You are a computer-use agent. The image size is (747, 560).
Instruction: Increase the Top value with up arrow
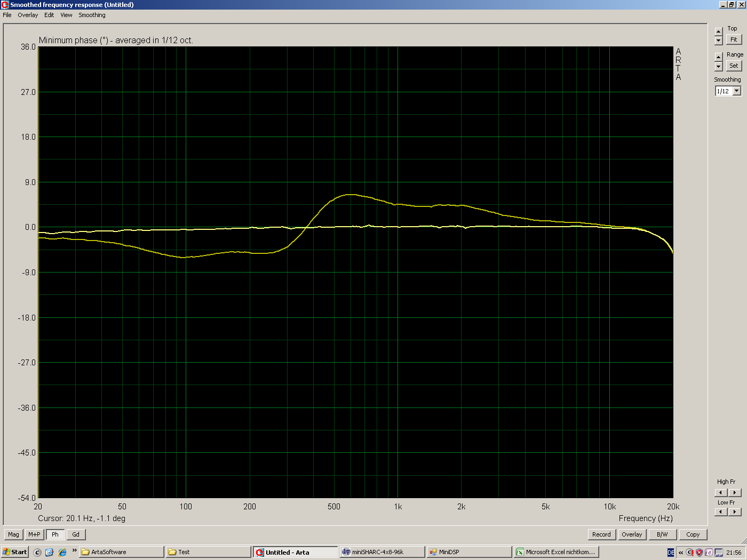click(x=718, y=31)
